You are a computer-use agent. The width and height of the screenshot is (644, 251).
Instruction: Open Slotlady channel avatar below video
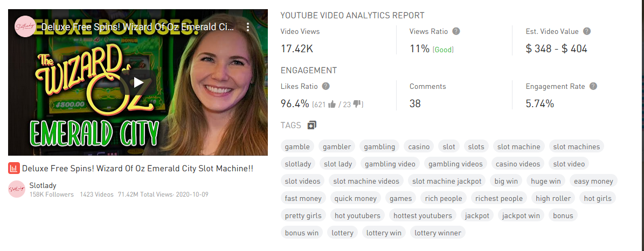click(x=17, y=189)
